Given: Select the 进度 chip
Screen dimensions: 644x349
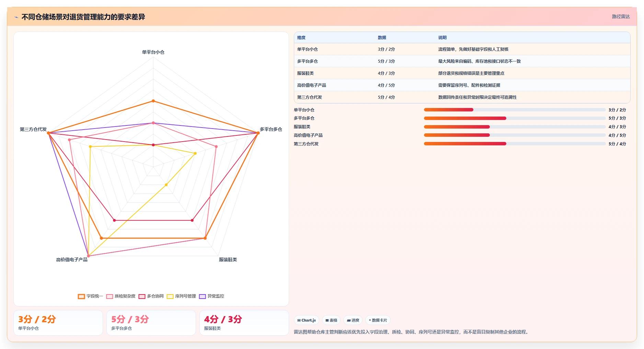Looking at the screenshot, I should tap(353, 320).
